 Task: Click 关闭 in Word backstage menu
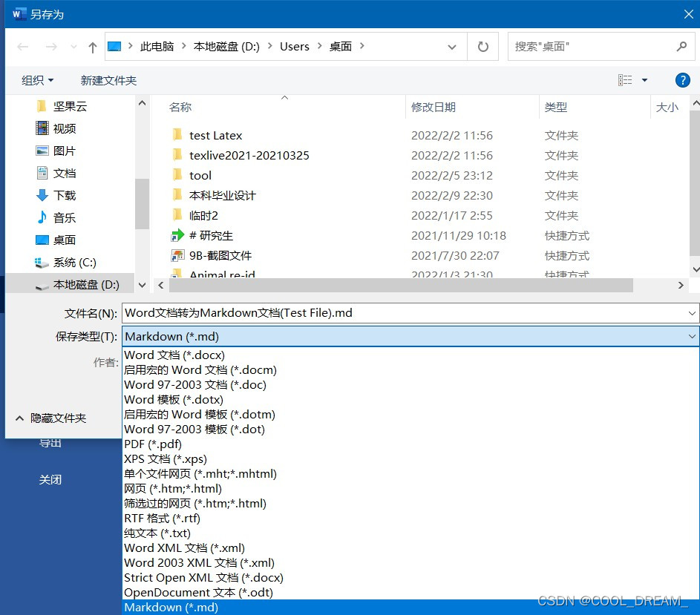tap(50, 480)
